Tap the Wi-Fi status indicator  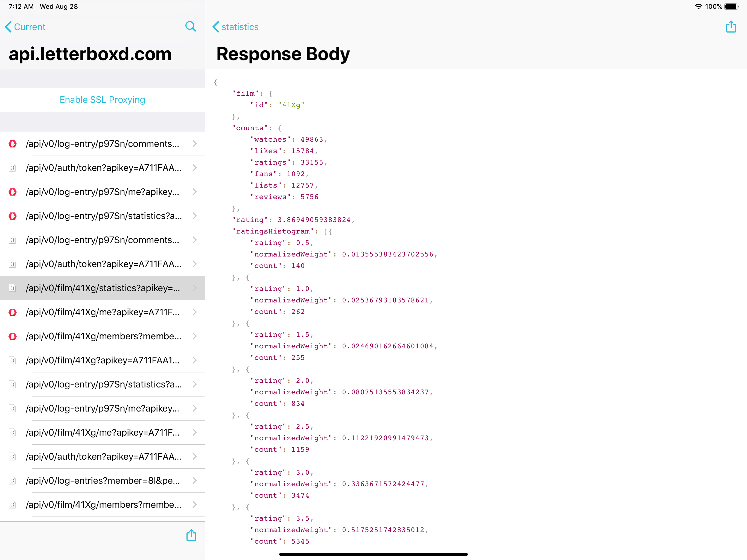click(x=698, y=6)
